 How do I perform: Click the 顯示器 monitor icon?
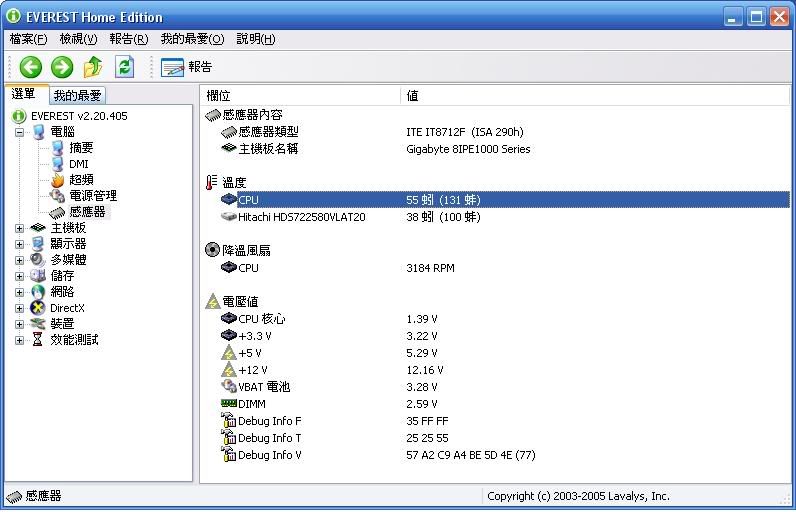point(38,244)
